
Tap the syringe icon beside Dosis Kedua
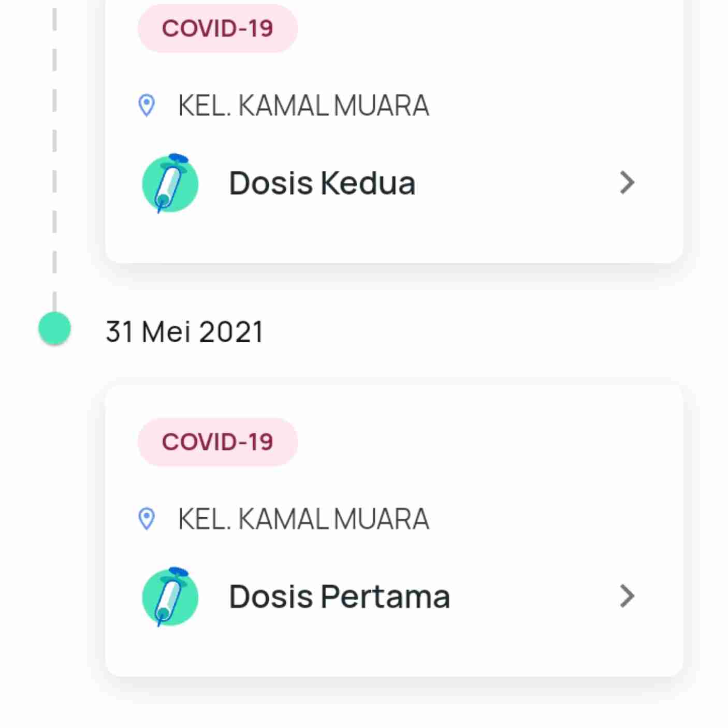tap(170, 183)
